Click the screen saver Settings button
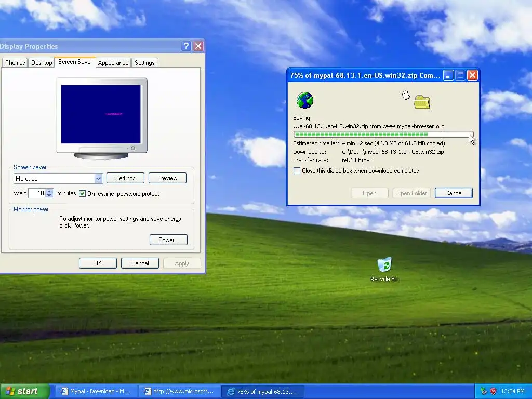Screen dimensions: 532x399 125,178
